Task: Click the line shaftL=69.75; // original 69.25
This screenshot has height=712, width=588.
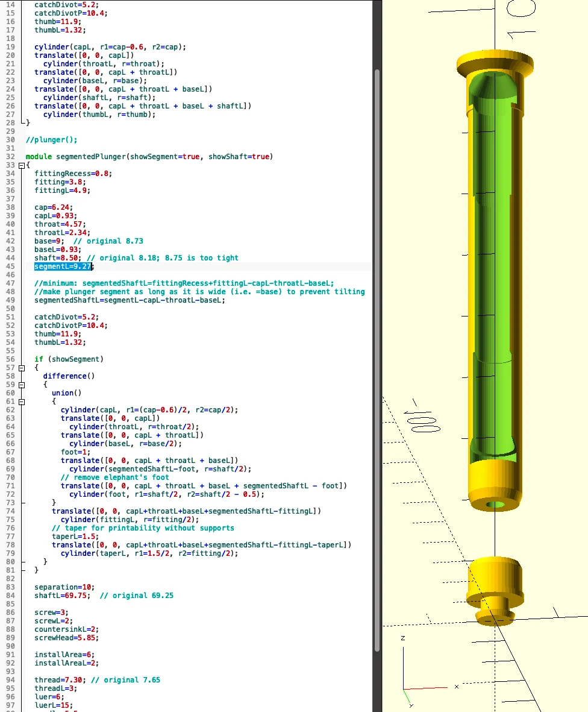Action: [104, 595]
